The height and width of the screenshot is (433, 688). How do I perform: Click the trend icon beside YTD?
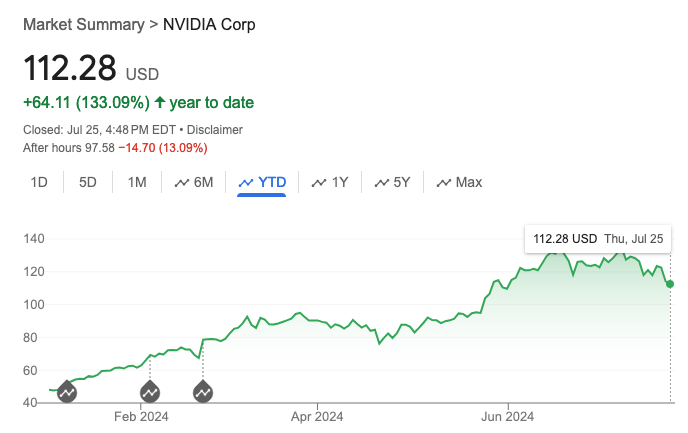pyautogui.click(x=246, y=183)
